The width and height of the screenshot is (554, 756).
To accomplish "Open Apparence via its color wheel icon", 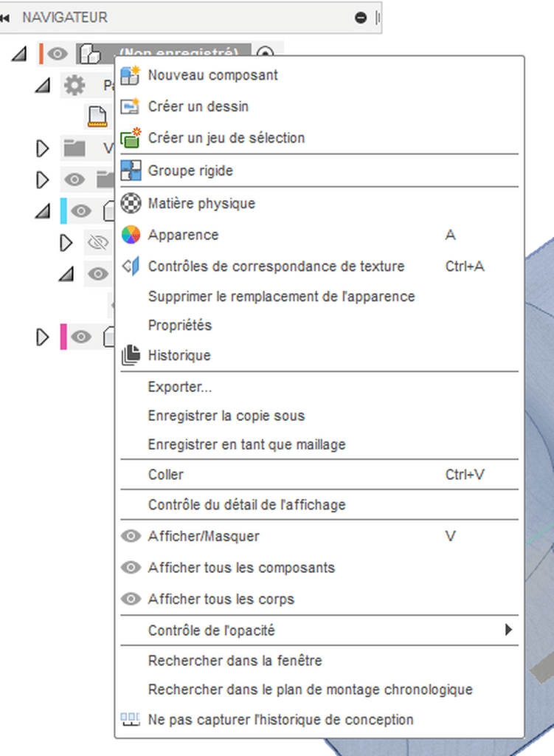I will [x=131, y=235].
